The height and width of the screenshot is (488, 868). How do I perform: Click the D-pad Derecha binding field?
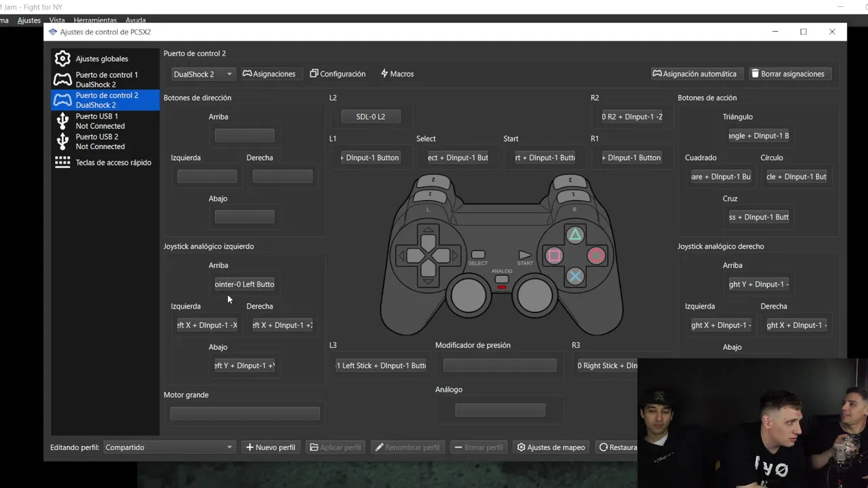[x=283, y=176]
